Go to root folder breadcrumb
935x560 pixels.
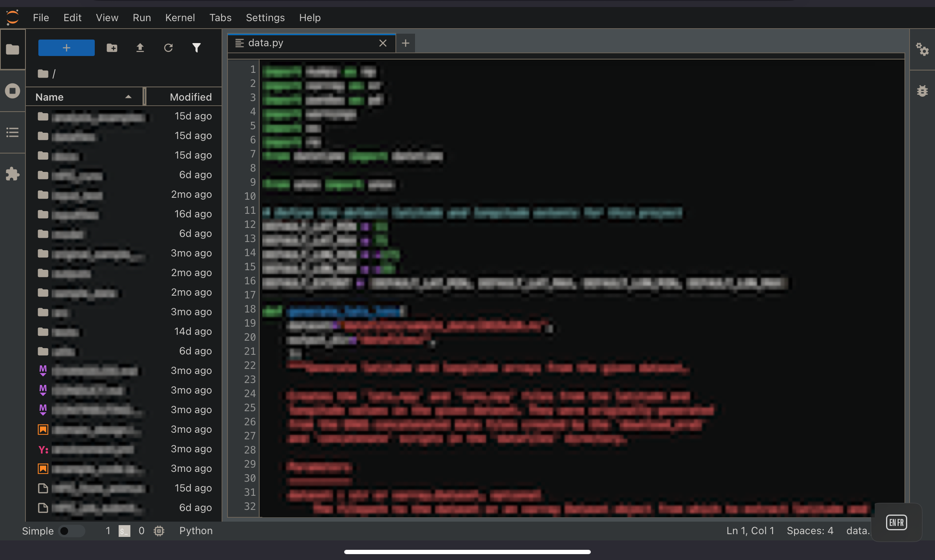pos(43,74)
